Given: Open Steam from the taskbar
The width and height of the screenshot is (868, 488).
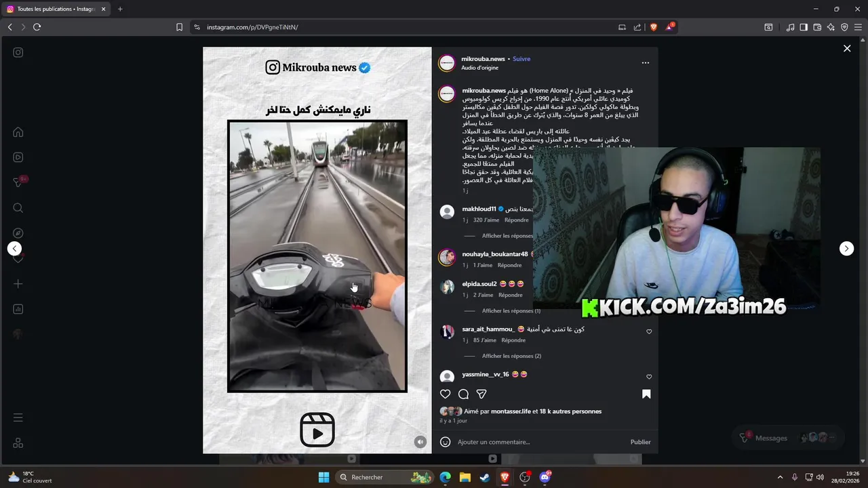Looking at the screenshot, I should pos(485,477).
